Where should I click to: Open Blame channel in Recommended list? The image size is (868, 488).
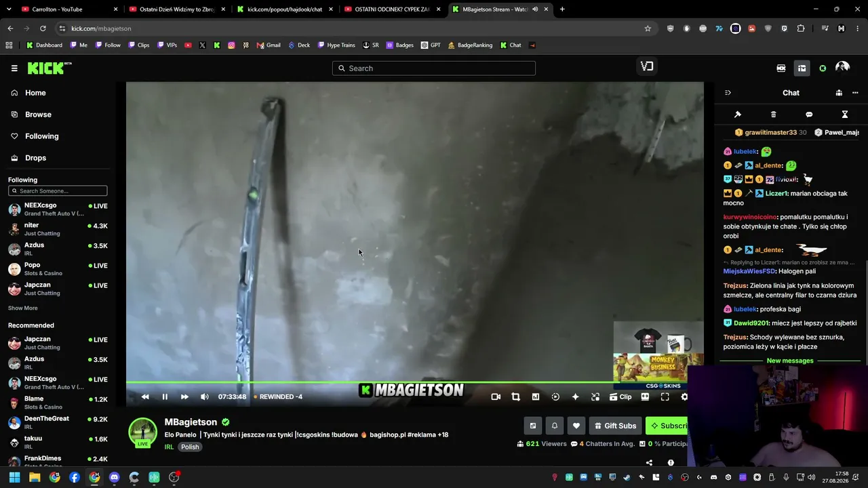[58, 403]
